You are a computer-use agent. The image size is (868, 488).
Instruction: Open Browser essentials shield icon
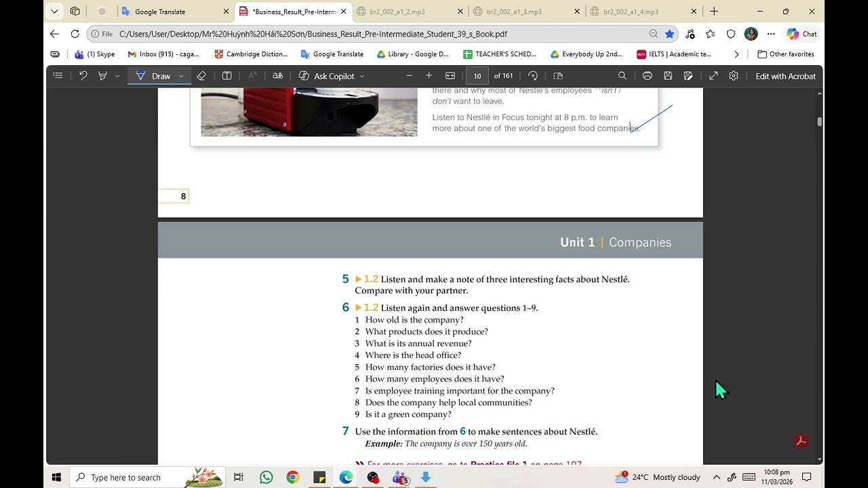[x=731, y=34]
